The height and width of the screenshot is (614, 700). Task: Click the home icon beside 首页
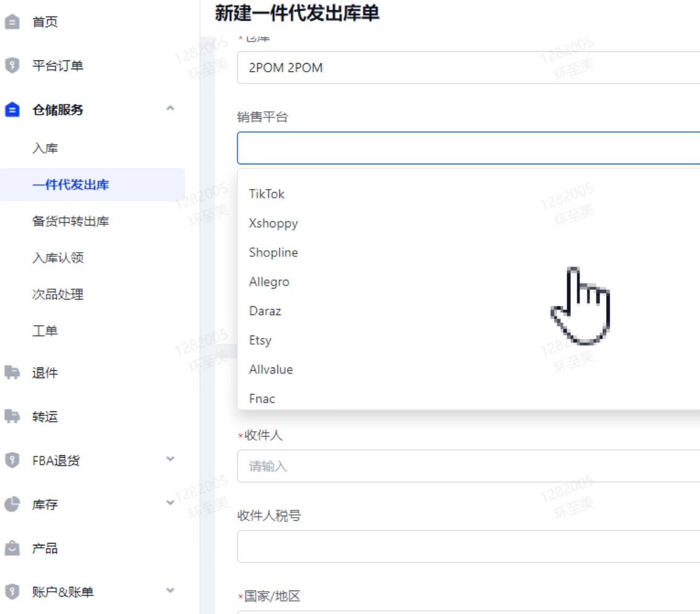pyautogui.click(x=12, y=22)
